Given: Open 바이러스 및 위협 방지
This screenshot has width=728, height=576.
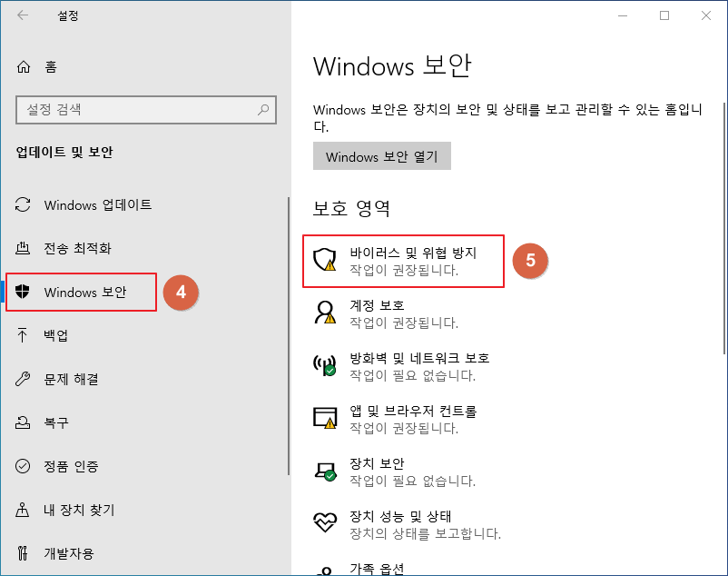Looking at the screenshot, I should [403, 261].
